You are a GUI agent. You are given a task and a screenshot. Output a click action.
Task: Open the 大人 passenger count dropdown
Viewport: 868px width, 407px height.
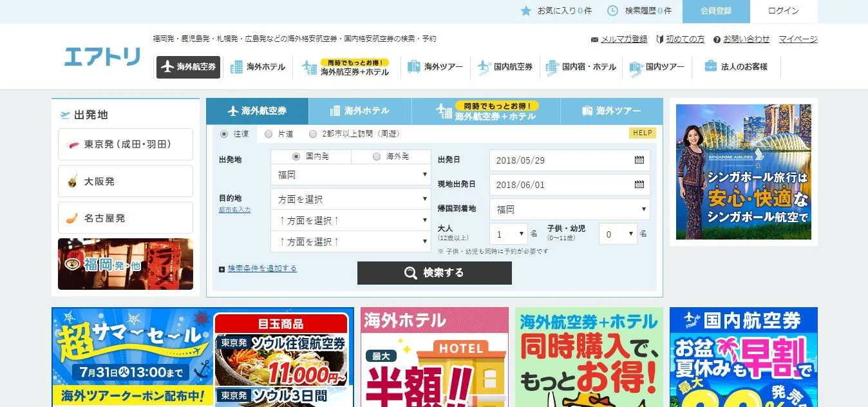click(509, 234)
